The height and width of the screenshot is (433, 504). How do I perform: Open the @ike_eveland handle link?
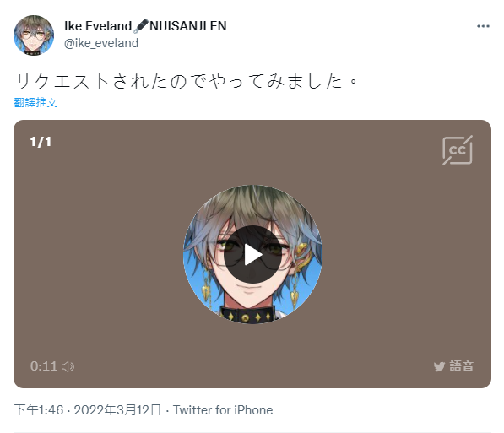coord(101,43)
